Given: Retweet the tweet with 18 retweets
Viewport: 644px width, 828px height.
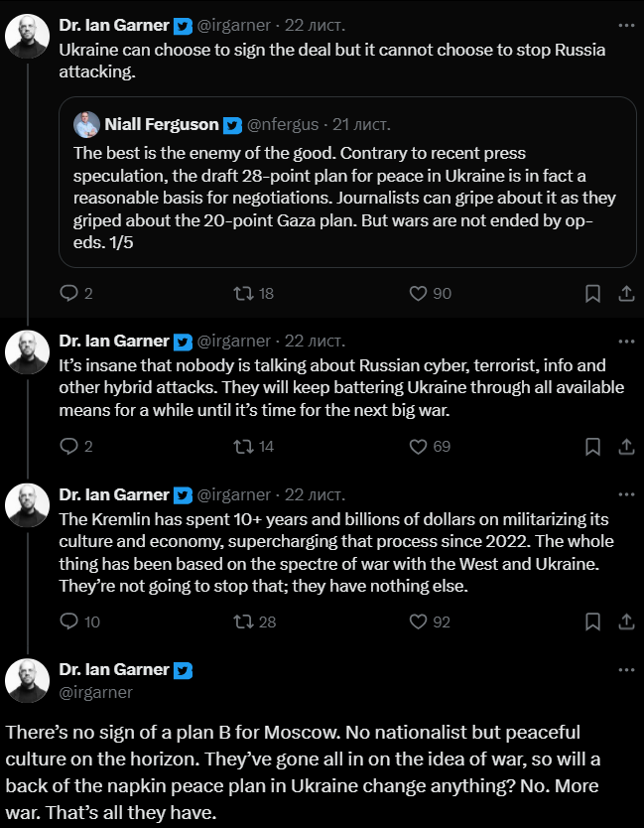Looking at the screenshot, I should coord(241,293).
